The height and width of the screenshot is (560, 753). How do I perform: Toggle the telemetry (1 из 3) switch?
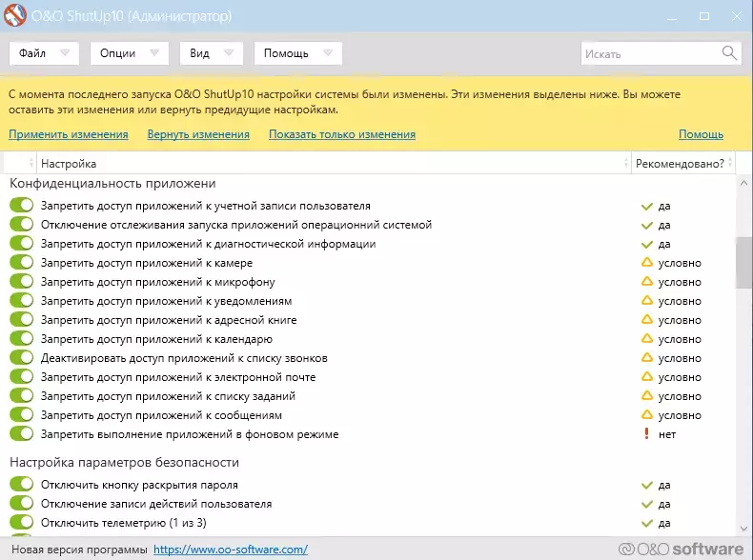click(21, 522)
